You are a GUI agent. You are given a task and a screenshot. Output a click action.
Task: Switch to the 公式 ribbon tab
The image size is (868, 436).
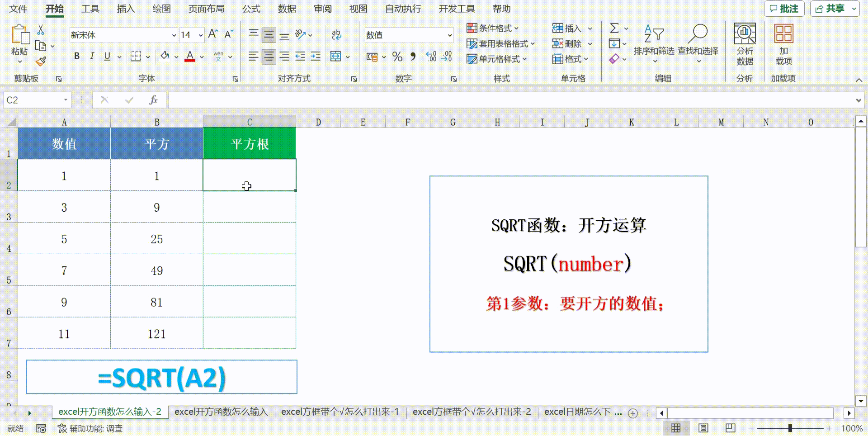[251, 9]
